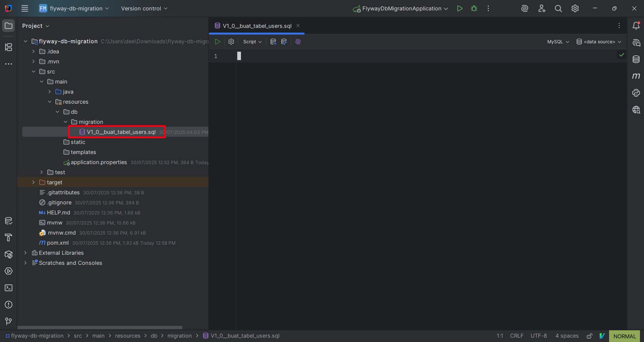Show more tool windows ellipsis

pyautogui.click(x=9, y=64)
